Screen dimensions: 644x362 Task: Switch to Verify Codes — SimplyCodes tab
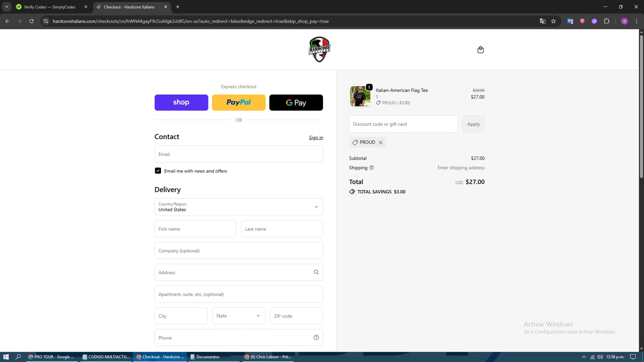52,7
